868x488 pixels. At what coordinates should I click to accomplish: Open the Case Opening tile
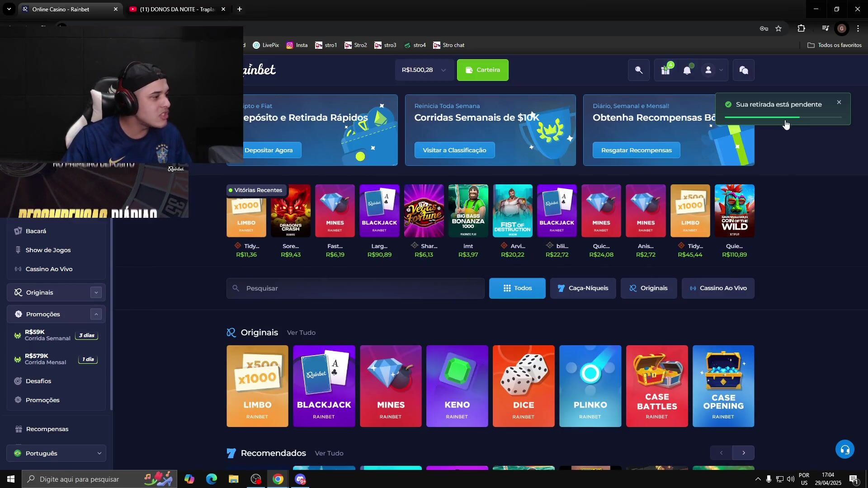pyautogui.click(x=723, y=386)
